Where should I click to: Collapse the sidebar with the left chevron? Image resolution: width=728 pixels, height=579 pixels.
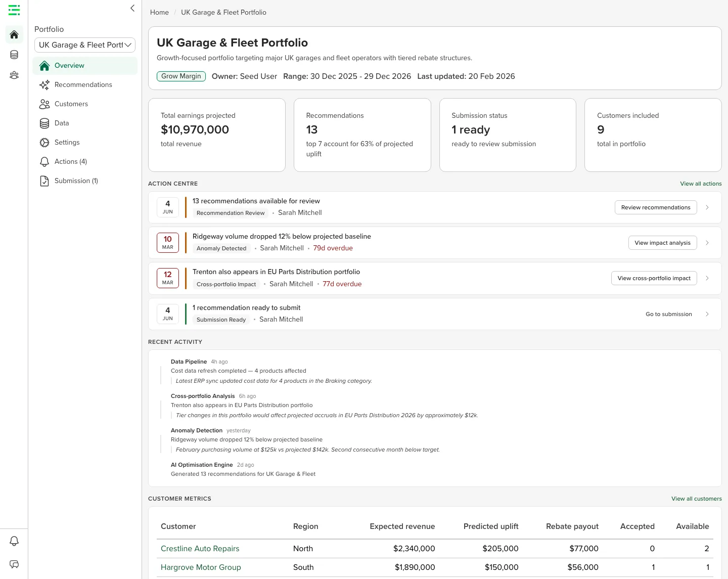[132, 8]
